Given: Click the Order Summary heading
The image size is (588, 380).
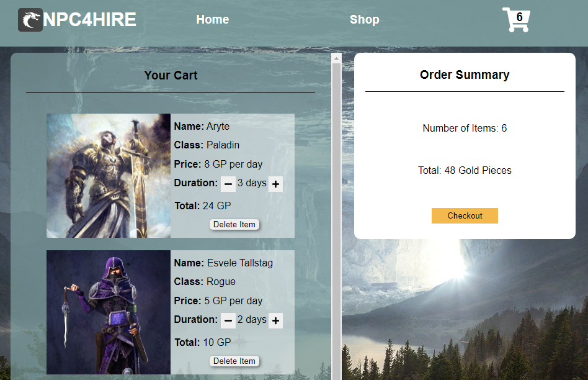Looking at the screenshot, I should [x=465, y=75].
